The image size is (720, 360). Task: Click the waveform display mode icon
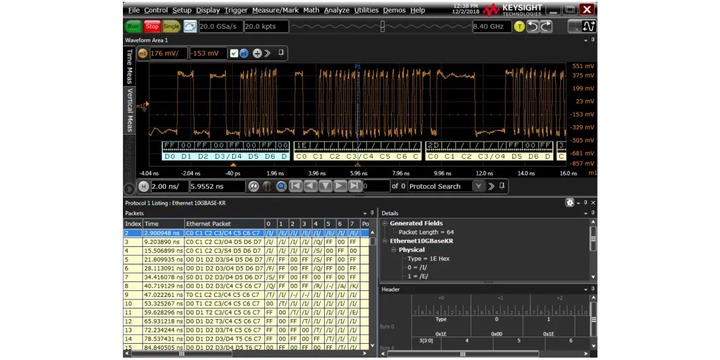coord(588,27)
